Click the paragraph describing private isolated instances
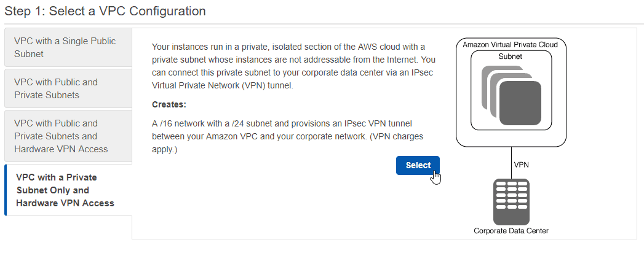The width and height of the screenshot is (644, 256). pos(293,66)
